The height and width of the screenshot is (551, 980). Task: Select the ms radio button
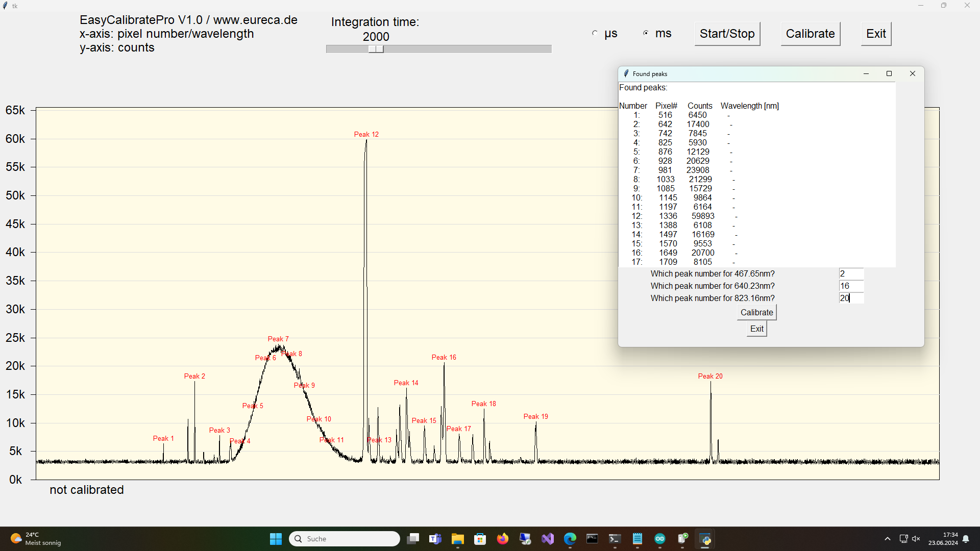(646, 33)
